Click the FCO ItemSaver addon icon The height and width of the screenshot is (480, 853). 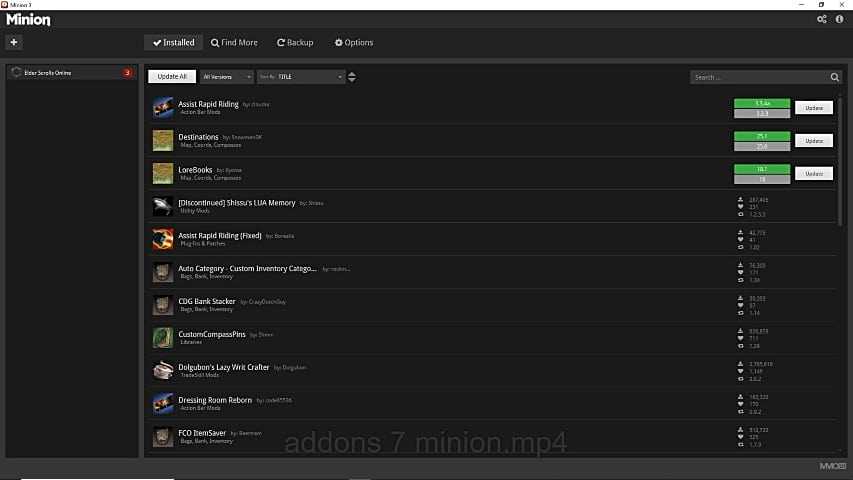[162, 437]
